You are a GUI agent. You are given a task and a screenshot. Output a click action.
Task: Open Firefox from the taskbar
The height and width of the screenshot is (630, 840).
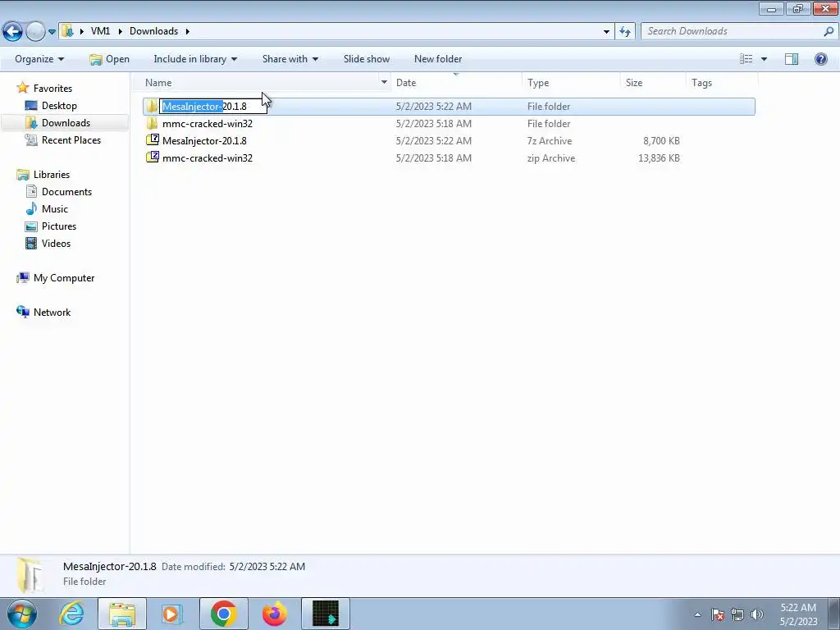point(274,614)
